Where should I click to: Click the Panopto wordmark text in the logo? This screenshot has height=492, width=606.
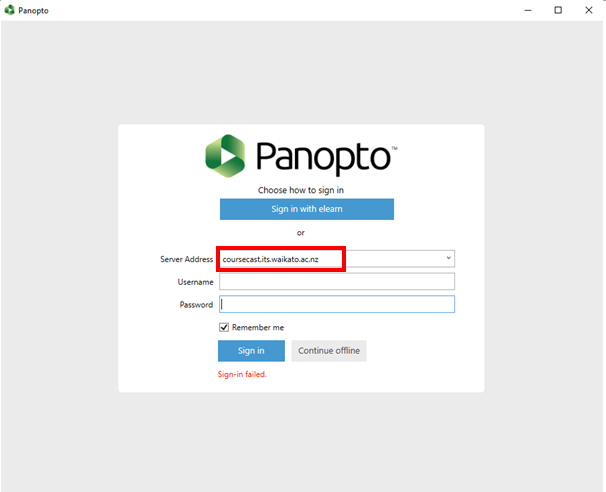pyautogui.click(x=323, y=158)
